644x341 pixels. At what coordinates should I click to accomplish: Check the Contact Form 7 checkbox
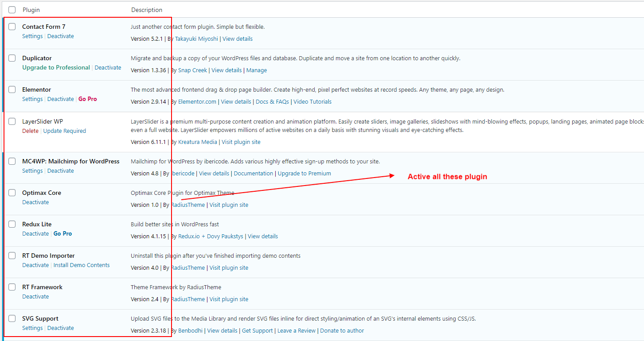[x=12, y=27]
